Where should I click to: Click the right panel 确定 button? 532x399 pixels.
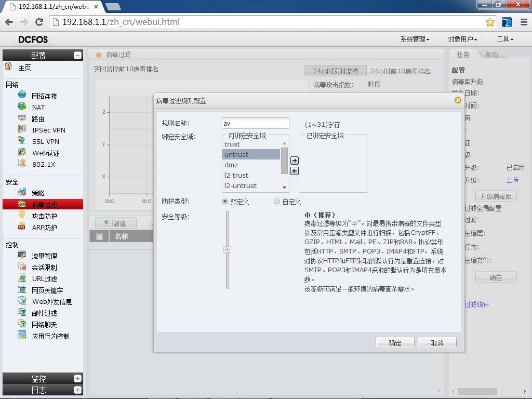pos(496,277)
